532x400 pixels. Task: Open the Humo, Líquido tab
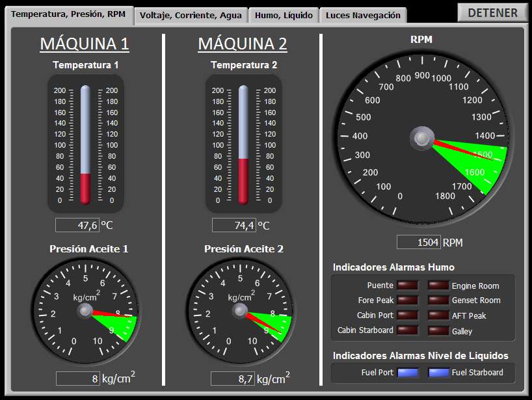point(284,16)
